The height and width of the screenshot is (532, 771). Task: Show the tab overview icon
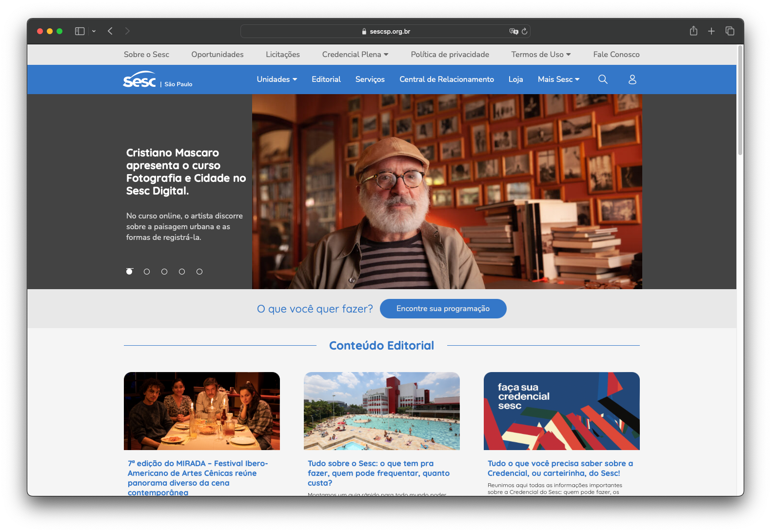(730, 31)
